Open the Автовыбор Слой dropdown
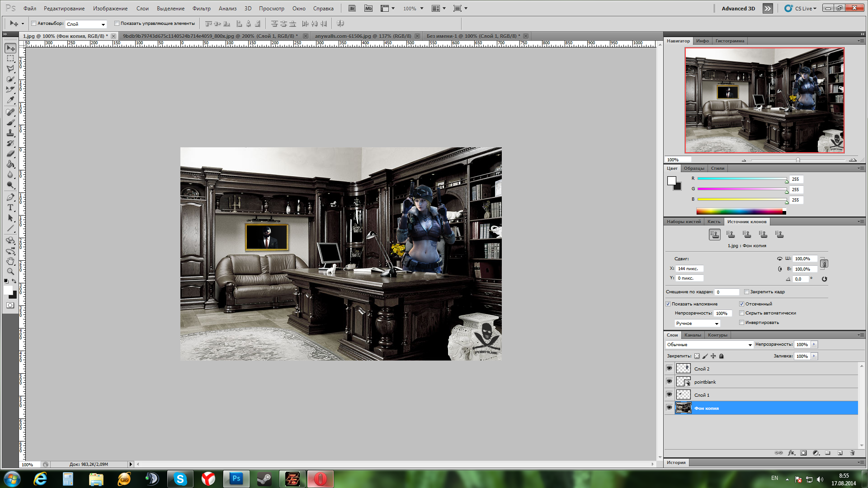868x488 pixels. point(86,24)
